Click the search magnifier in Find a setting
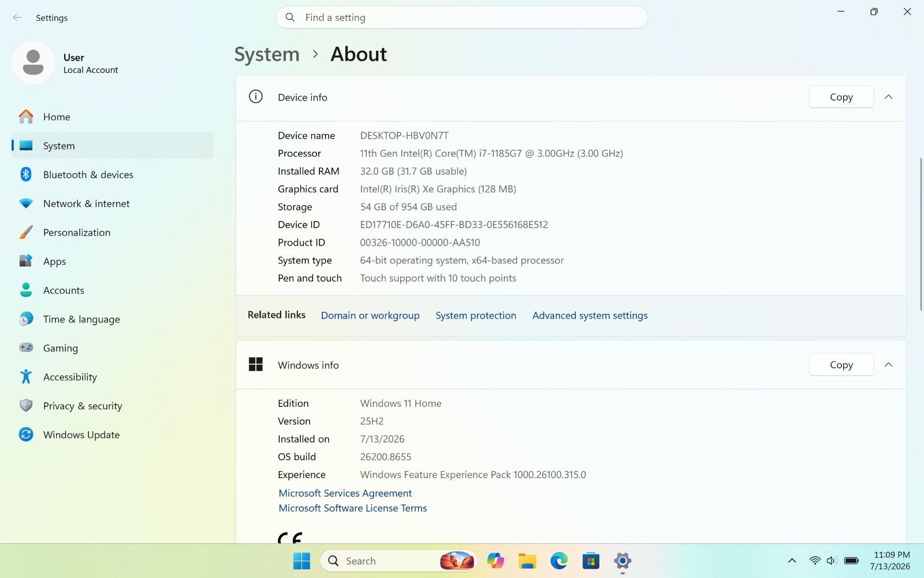Image resolution: width=924 pixels, height=578 pixels. click(290, 17)
